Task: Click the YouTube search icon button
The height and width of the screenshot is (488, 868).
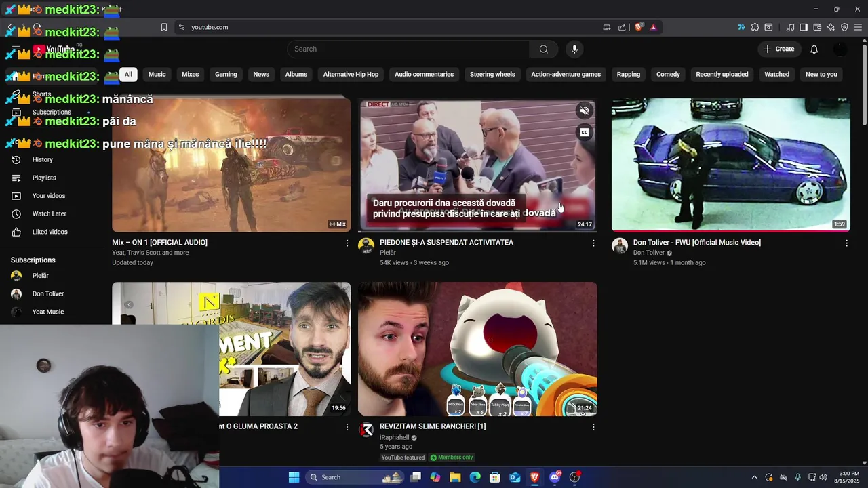Action: pos(543,49)
